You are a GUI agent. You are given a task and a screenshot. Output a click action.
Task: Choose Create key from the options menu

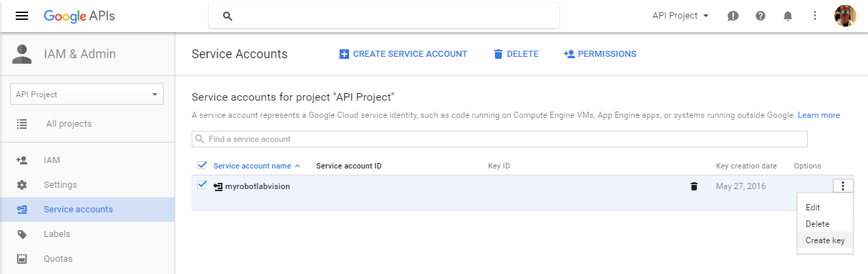coord(826,240)
